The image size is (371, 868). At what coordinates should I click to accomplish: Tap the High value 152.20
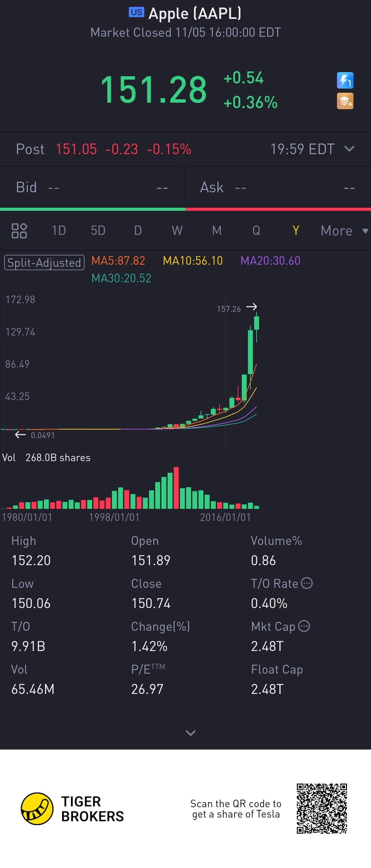(x=31, y=560)
